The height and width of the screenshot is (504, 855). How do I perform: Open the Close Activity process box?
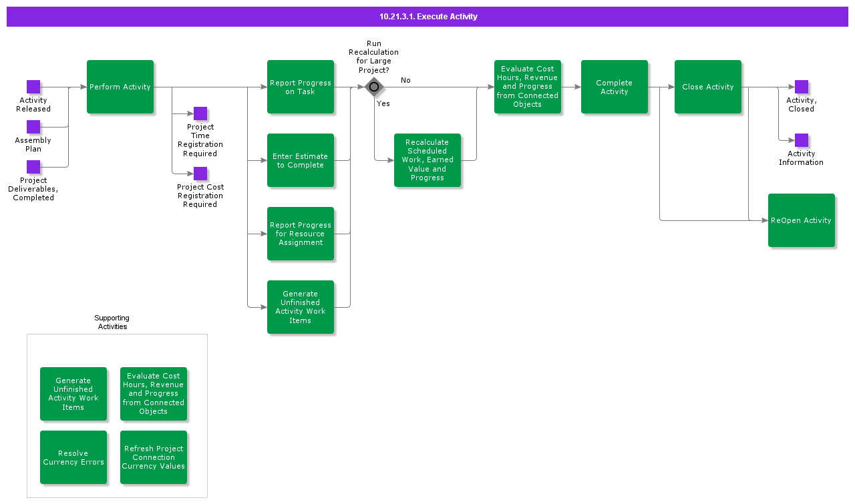click(708, 87)
